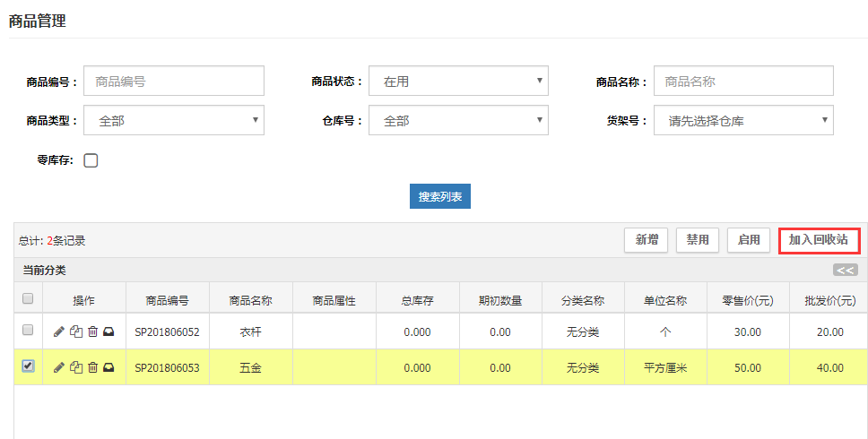This screenshot has height=439, width=868.
Task: Open the 仓库号 dropdown list
Action: point(458,121)
